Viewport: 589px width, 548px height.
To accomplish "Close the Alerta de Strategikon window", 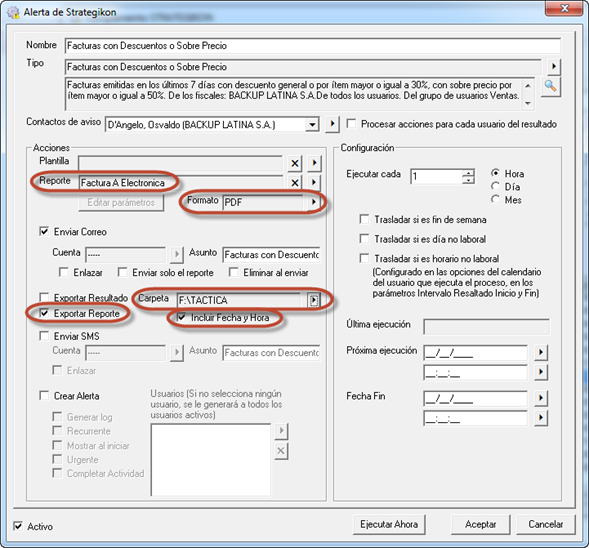I will [564, 8].
